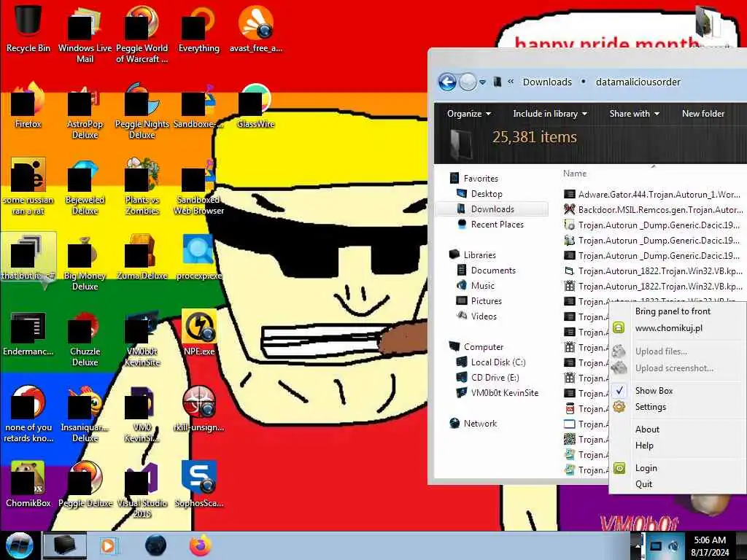
Task: Expand the address bar path chevron
Action: coord(511,82)
